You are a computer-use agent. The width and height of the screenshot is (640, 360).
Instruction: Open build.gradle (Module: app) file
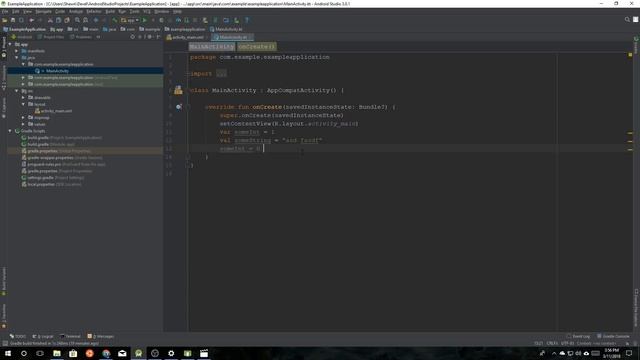click(48, 144)
